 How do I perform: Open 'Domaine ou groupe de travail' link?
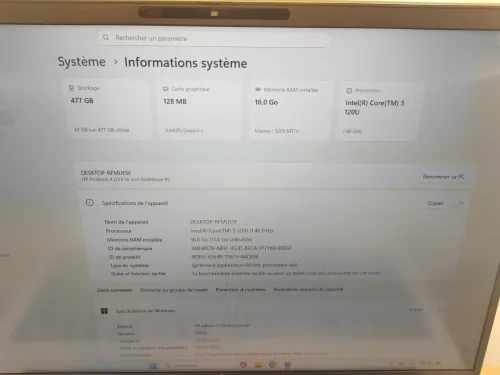174,290
